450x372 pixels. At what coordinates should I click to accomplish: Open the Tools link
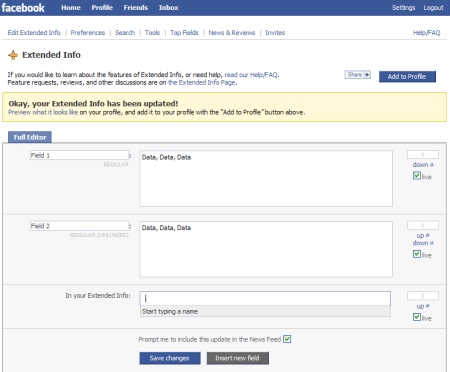(x=152, y=33)
